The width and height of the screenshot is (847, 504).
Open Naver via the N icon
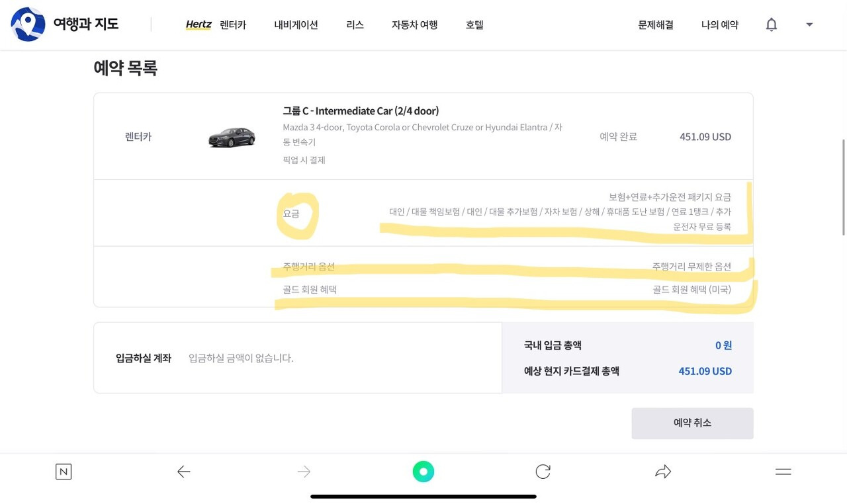coord(64,472)
